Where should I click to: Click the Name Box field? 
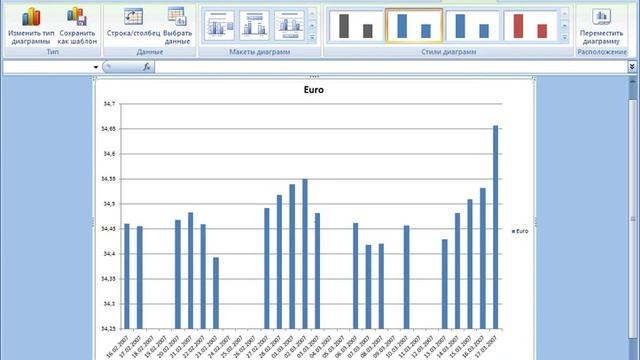point(47,67)
